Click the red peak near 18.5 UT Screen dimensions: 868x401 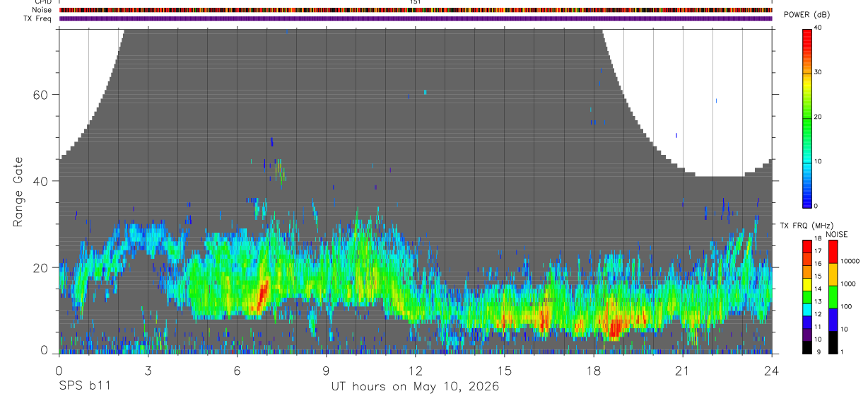pyautogui.click(x=616, y=326)
